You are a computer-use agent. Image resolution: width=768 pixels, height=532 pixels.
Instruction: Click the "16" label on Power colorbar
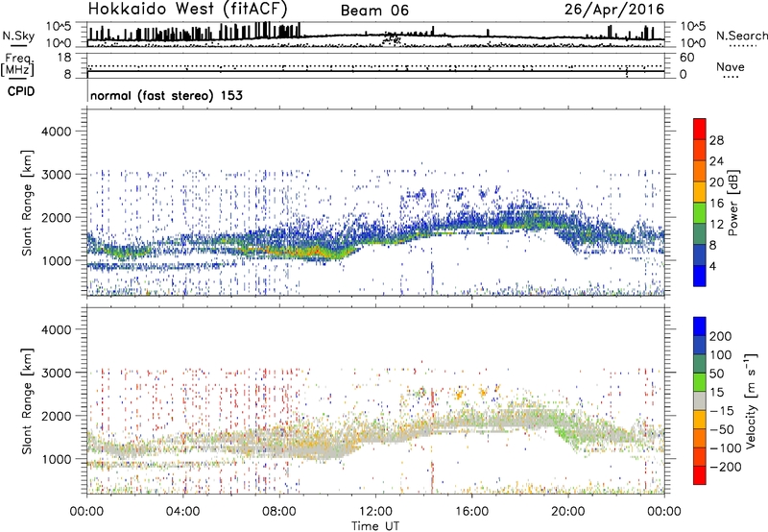[716, 204]
